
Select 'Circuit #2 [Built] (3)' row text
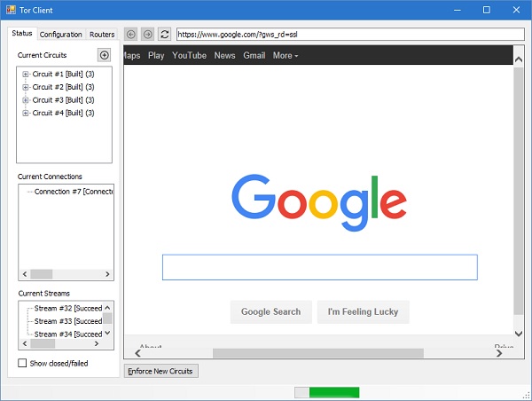coord(64,87)
